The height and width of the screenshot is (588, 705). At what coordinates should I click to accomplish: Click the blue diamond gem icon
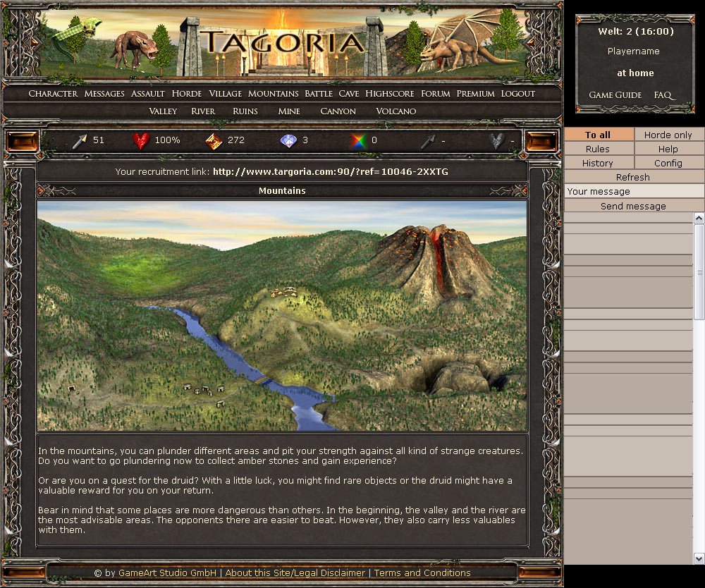point(288,141)
